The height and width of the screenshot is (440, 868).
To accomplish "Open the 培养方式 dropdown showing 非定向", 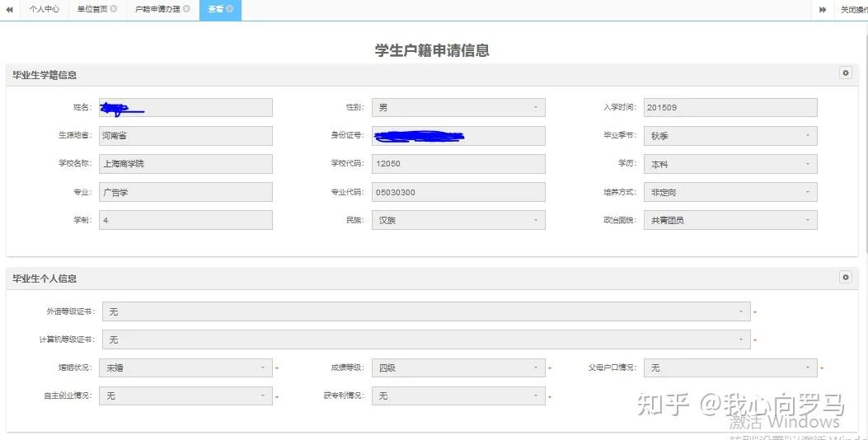I will (x=730, y=192).
